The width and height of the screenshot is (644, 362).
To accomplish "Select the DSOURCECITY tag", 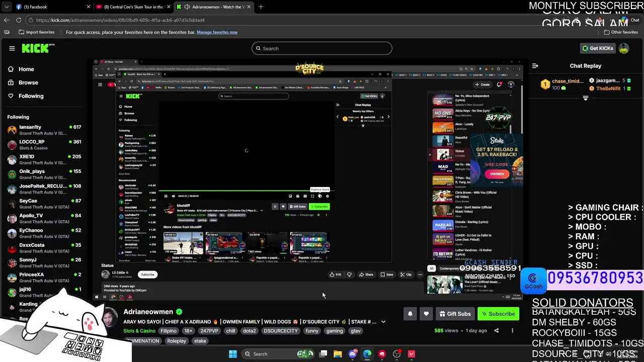I will (281, 331).
